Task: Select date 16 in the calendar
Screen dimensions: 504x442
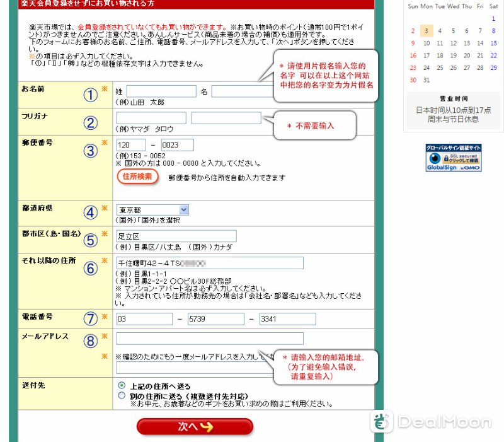Action: pos(413,55)
